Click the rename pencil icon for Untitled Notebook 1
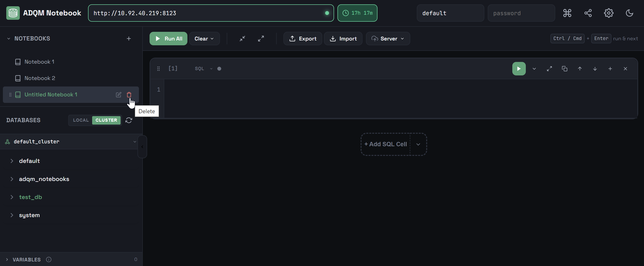This screenshot has height=266, width=644. click(x=118, y=95)
